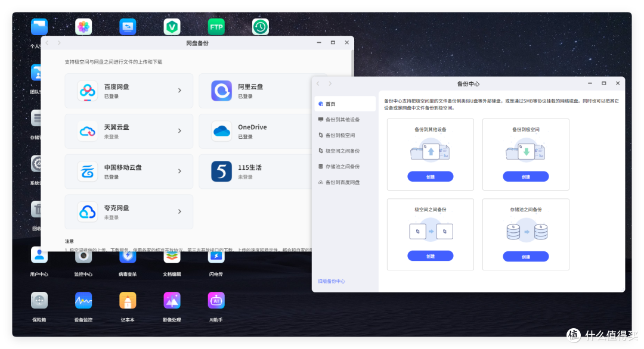
Task: Open the 记事本 desktop icon
Action: pyautogui.click(x=128, y=301)
